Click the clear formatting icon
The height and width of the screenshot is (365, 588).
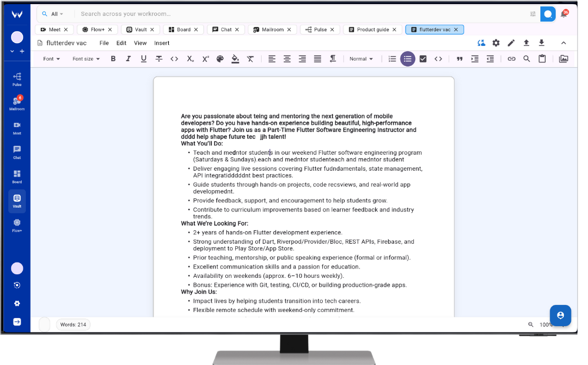tap(250, 59)
